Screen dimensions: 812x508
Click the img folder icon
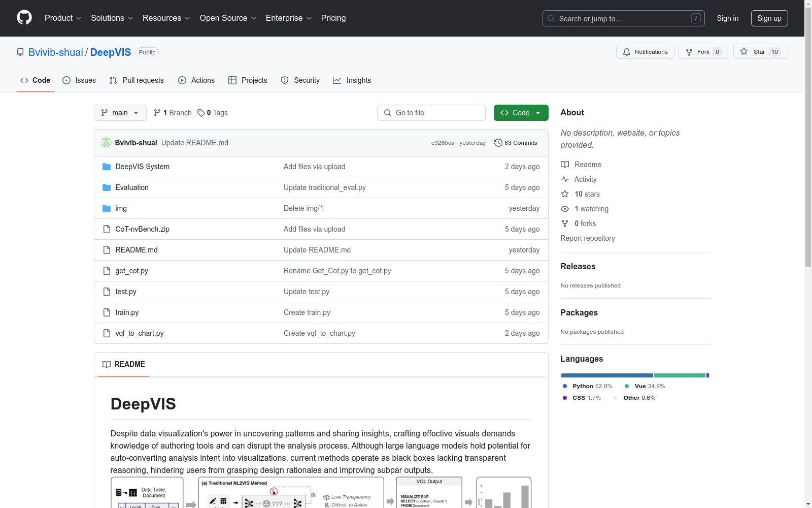pos(107,208)
